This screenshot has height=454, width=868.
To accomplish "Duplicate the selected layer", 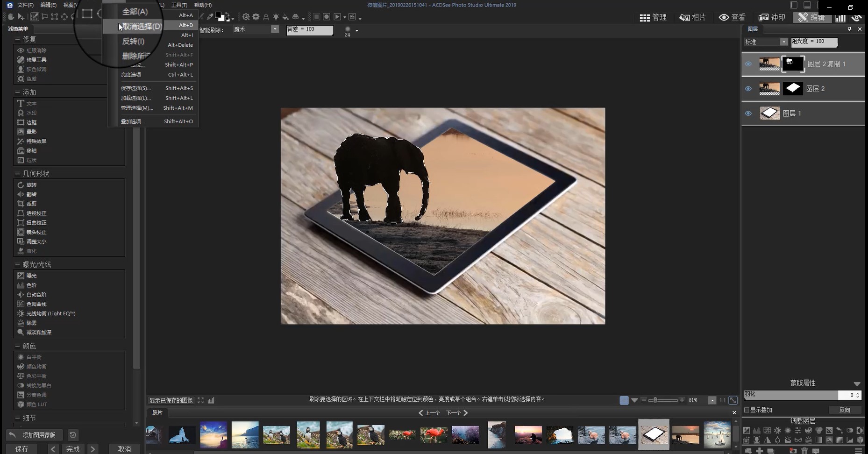I will pyautogui.click(x=771, y=451).
